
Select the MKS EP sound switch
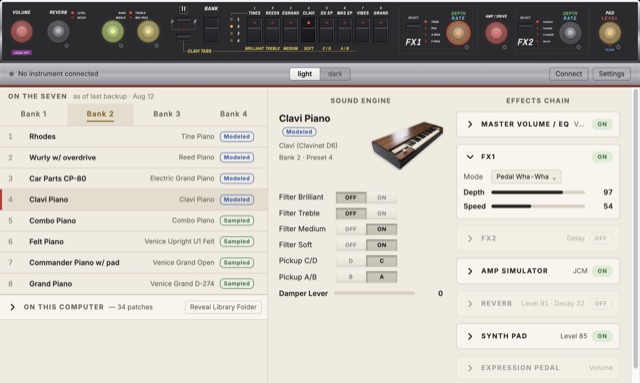click(344, 30)
